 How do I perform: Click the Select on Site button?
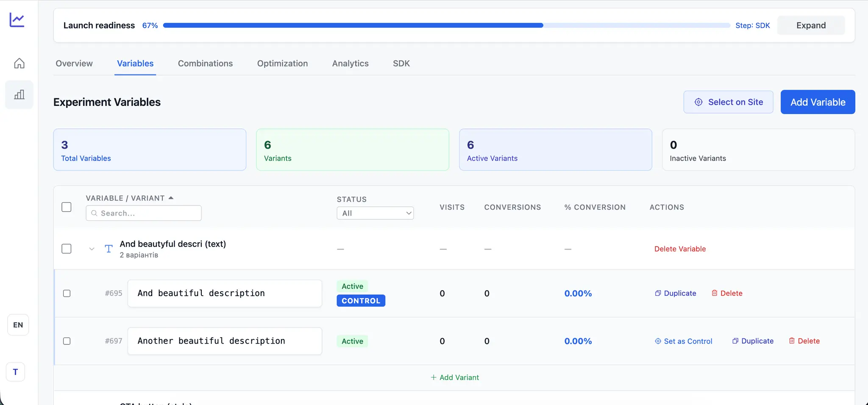[728, 102]
